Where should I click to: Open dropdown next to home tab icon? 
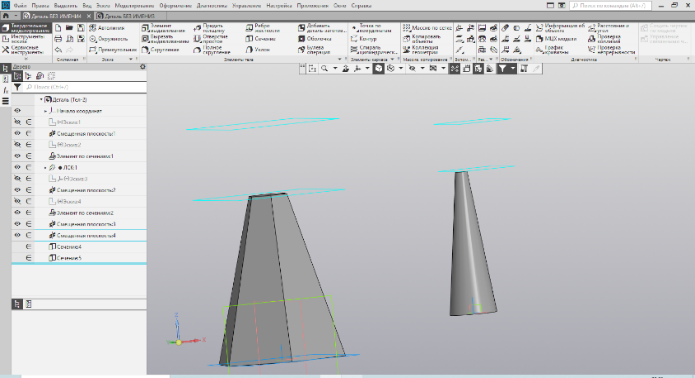(x=15, y=16)
